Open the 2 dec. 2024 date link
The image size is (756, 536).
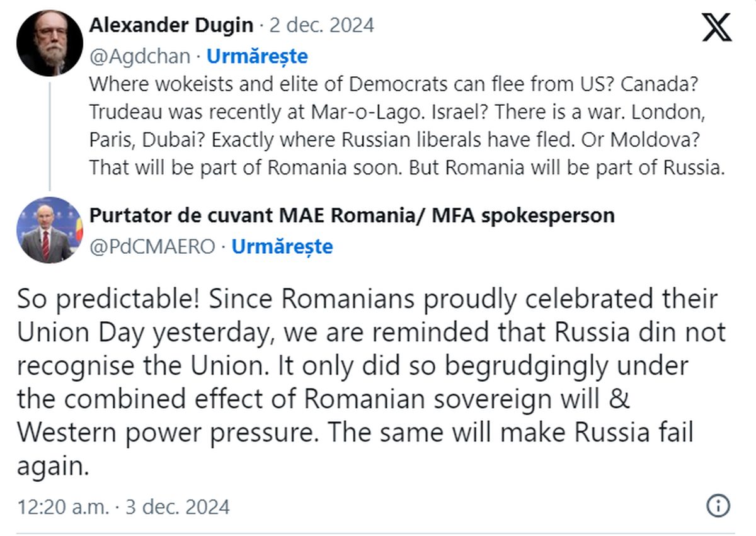pos(322,25)
